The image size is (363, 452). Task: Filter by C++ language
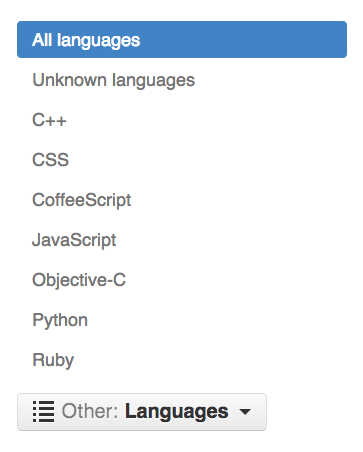[x=49, y=120]
